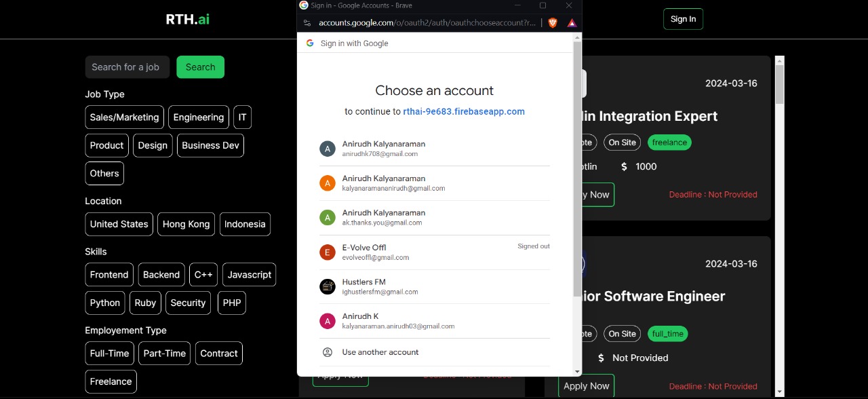Select Javascript skill filter

coord(249,275)
